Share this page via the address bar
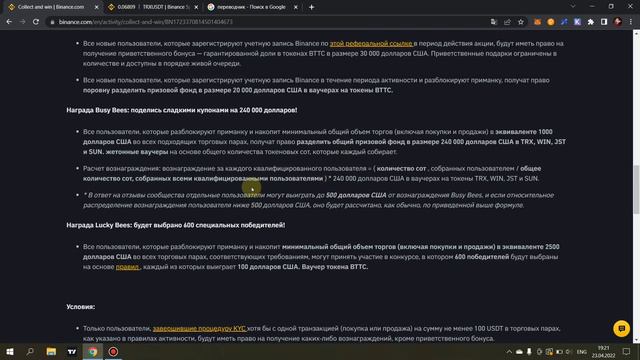Viewport: 640px width, 360px height. [x=507, y=22]
